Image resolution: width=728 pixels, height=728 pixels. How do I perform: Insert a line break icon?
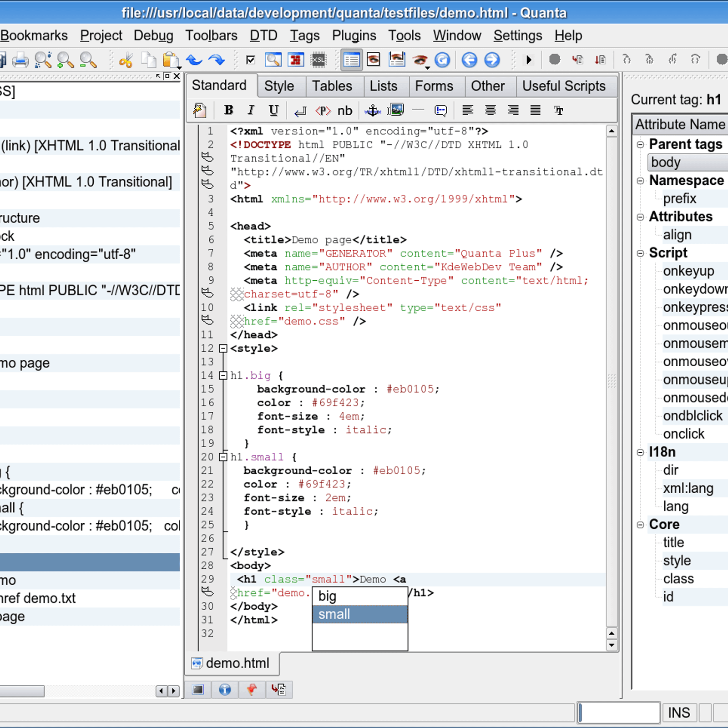point(300,111)
